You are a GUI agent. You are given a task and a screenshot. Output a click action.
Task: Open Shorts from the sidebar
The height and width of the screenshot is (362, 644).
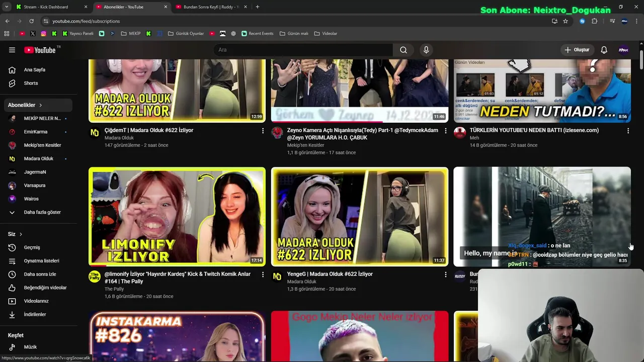coord(39,83)
